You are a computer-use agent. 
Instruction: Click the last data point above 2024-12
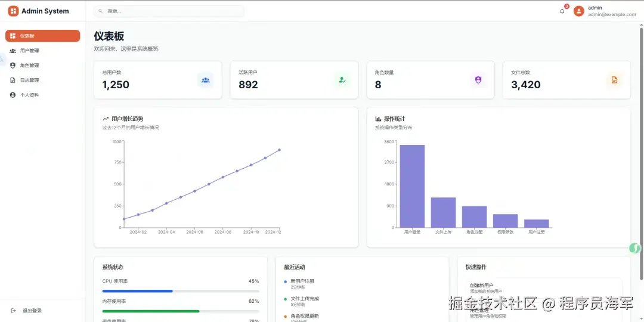coord(279,150)
